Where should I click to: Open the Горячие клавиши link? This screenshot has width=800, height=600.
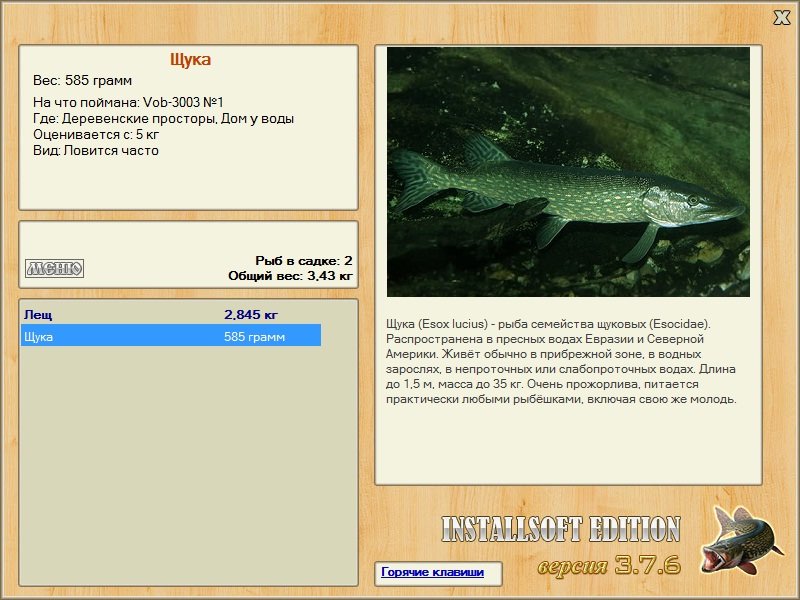(x=433, y=572)
